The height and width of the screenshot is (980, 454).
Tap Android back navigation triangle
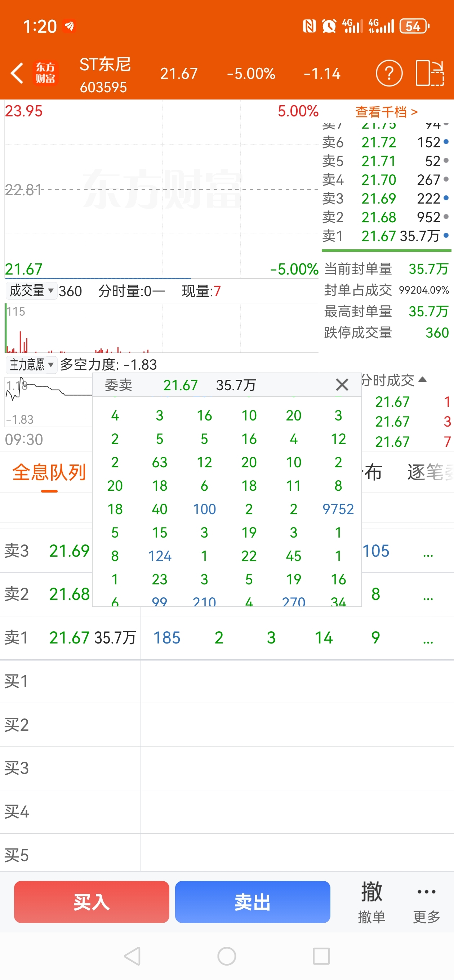pos(133,956)
